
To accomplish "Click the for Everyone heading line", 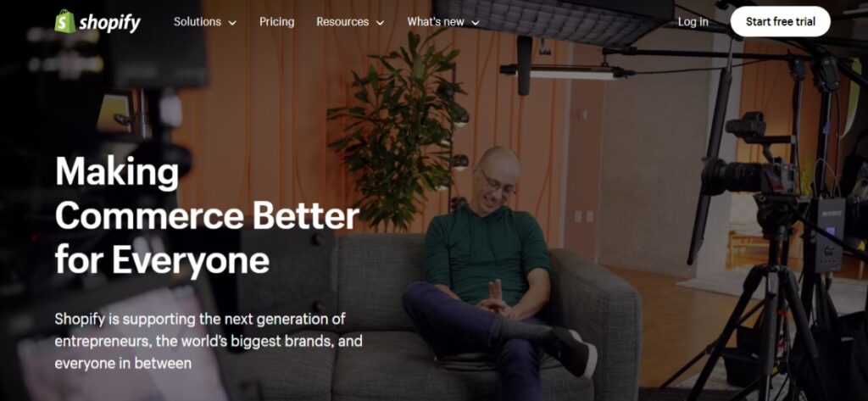I will [x=162, y=259].
